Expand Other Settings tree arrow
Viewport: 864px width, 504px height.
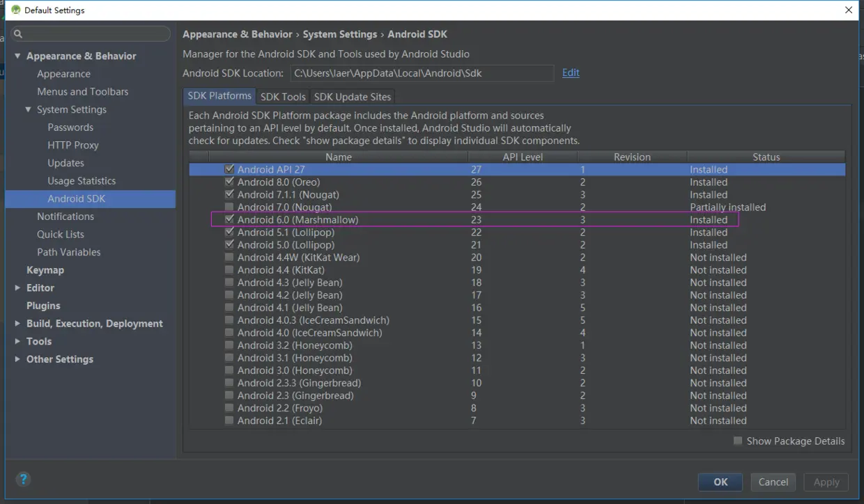(17, 359)
